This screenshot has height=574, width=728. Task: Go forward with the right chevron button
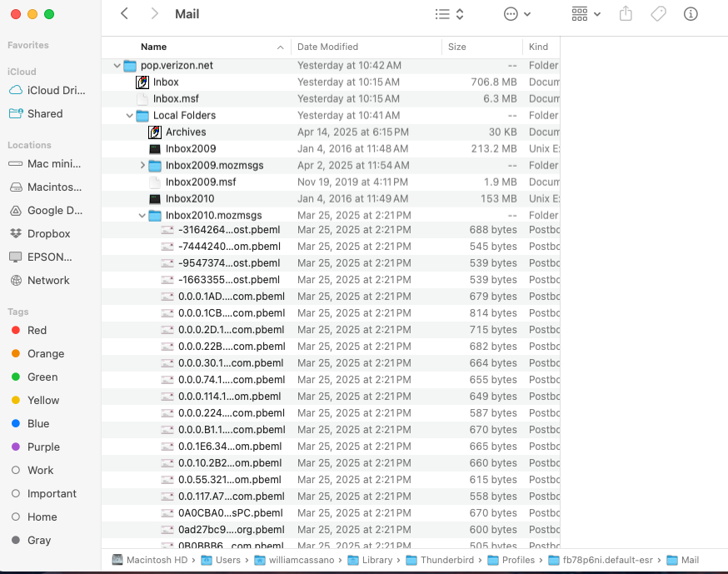pyautogui.click(x=155, y=14)
